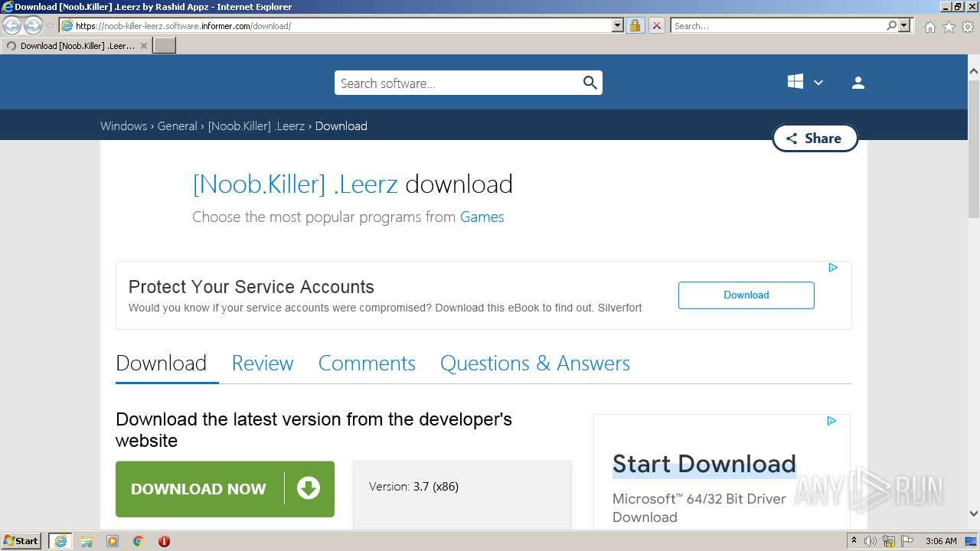Viewport: 980px width, 551px height.
Task: Open the Favorites star icon
Action: (x=949, y=27)
